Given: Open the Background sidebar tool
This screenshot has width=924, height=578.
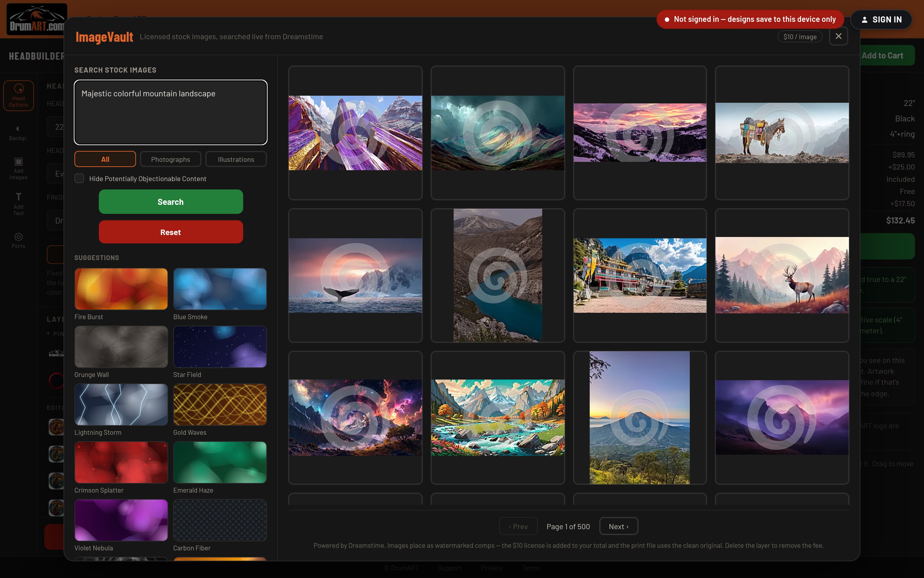Looking at the screenshot, I should coord(18,133).
